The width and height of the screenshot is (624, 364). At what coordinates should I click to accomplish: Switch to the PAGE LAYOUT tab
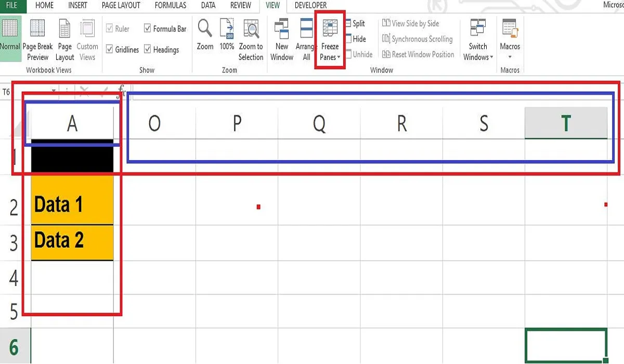click(x=121, y=5)
